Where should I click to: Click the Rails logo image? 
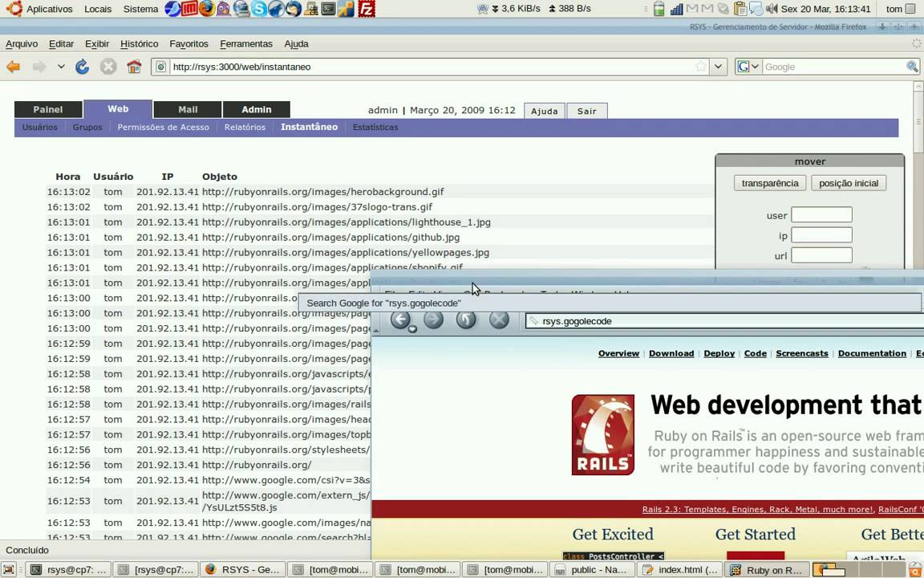click(x=603, y=434)
